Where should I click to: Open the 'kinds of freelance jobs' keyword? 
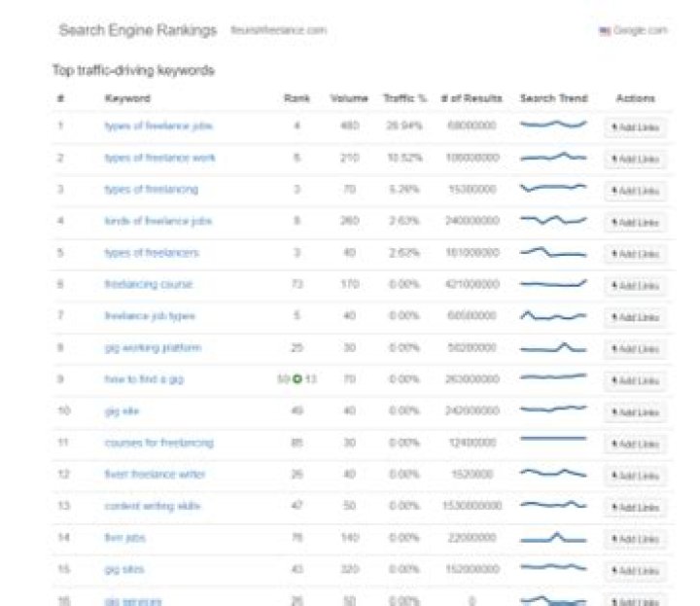click(157, 221)
